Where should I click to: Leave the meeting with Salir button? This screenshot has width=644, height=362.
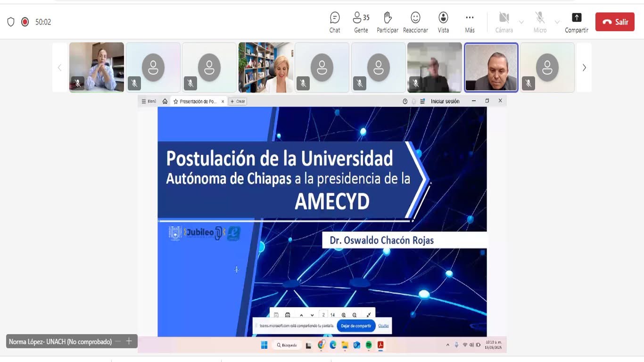[x=615, y=22]
